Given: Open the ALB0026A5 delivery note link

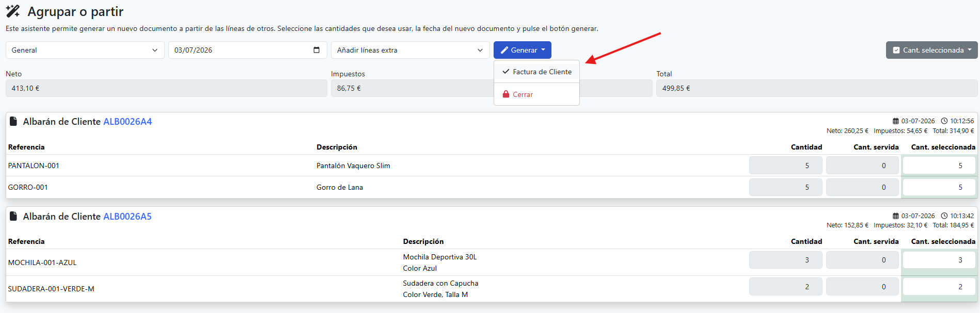Looking at the screenshot, I should point(128,217).
